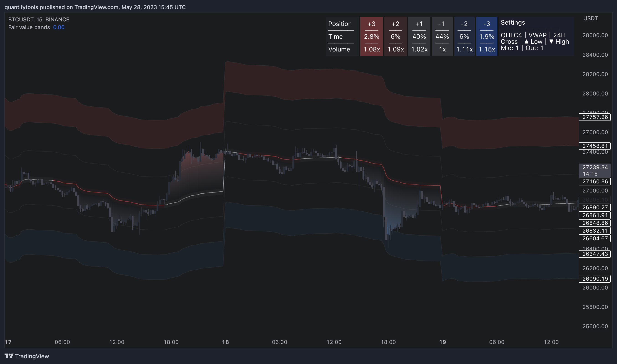Click the 2.8% time value
The width and height of the screenshot is (617, 364).
coord(371,36)
